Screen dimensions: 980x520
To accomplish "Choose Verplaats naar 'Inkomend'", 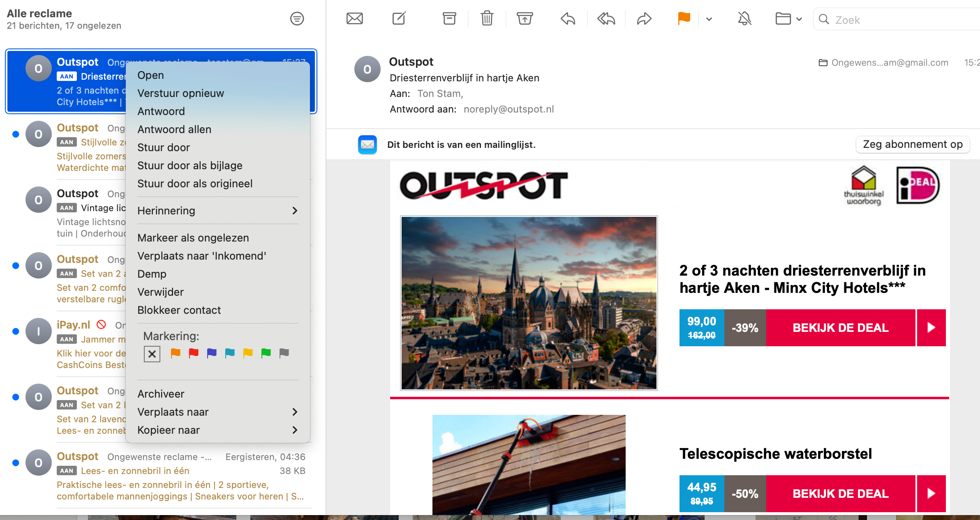I will coord(218,256).
